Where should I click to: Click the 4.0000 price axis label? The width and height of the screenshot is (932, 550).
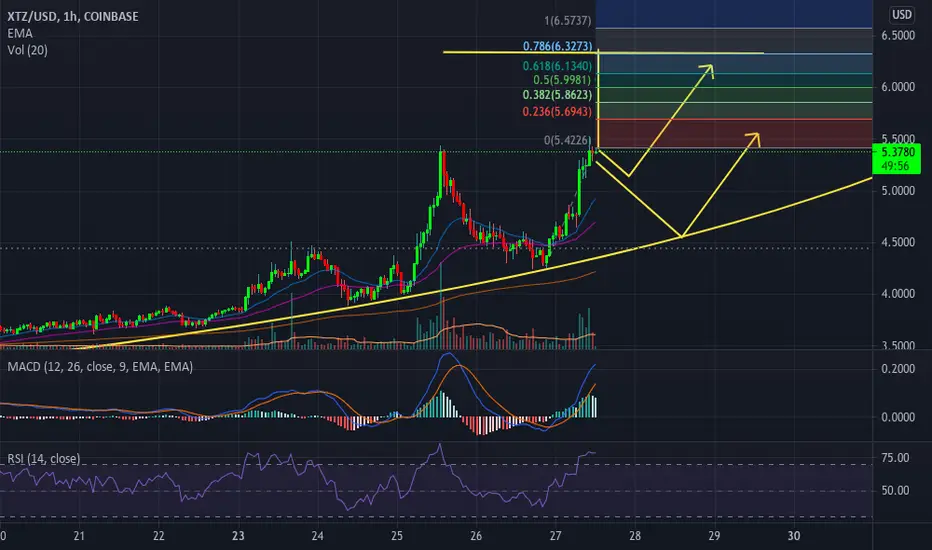898,294
